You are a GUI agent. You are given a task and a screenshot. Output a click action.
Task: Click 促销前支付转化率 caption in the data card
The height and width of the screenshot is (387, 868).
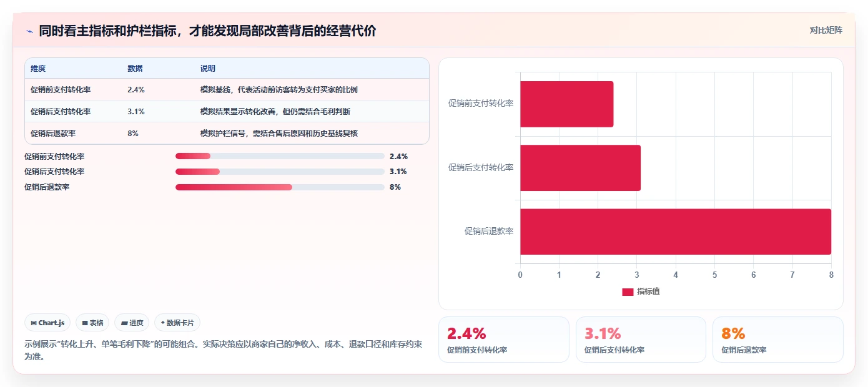tap(477, 350)
